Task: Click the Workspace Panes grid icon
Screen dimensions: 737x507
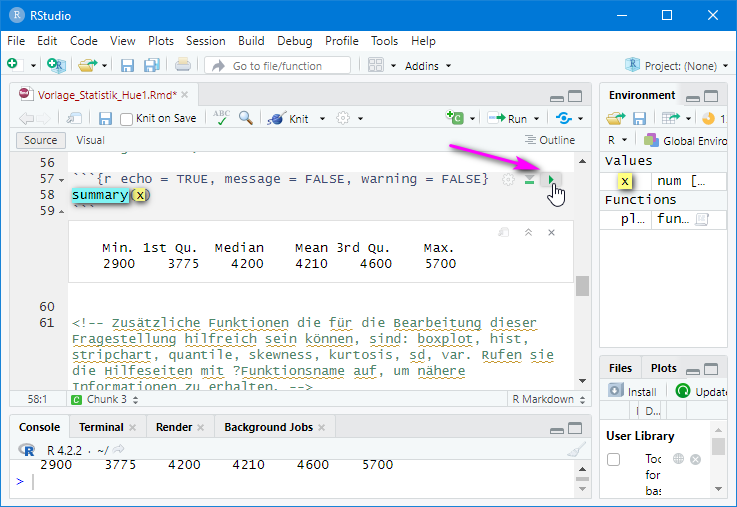Action: [x=376, y=65]
